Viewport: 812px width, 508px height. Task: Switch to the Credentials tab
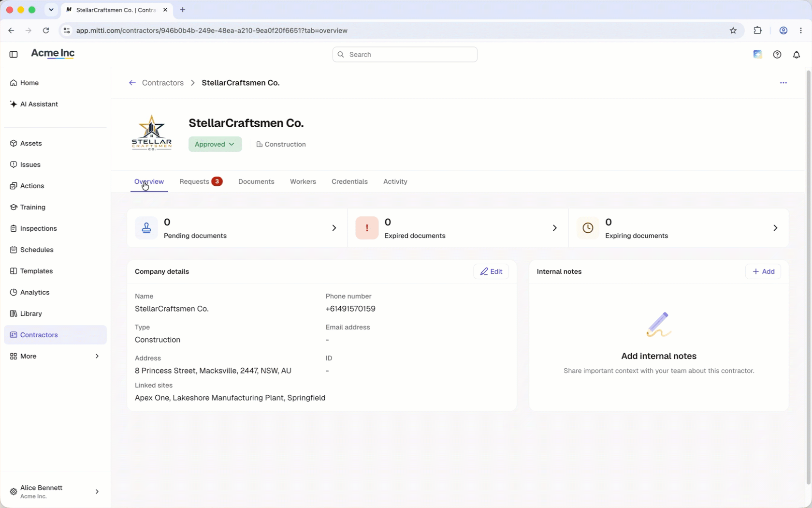(x=349, y=181)
